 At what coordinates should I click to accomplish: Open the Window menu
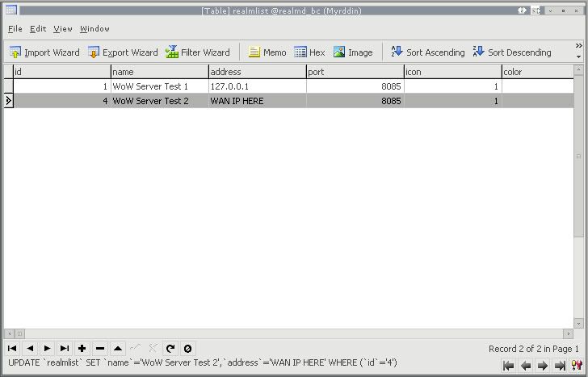[94, 29]
